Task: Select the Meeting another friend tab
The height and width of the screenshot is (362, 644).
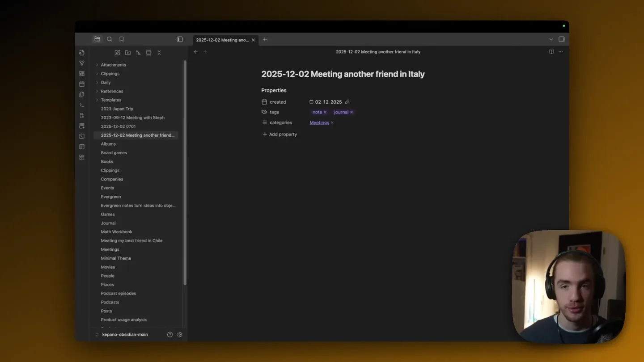Action: point(223,40)
